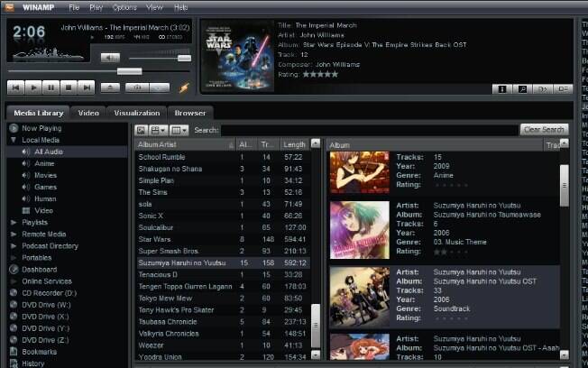Image resolution: width=588 pixels, height=368 pixels.
Task: Rate the Imperial March five stars
Action: 335,74
